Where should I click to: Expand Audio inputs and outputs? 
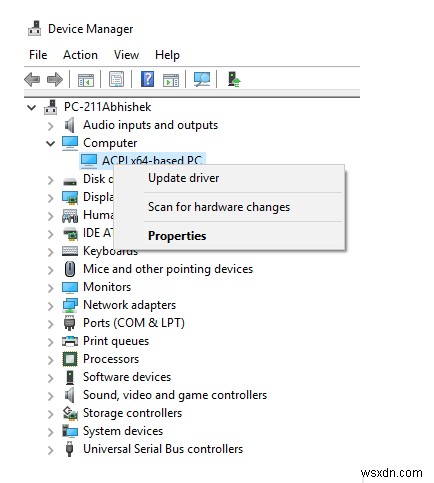pyautogui.click(x=50, y=126)
